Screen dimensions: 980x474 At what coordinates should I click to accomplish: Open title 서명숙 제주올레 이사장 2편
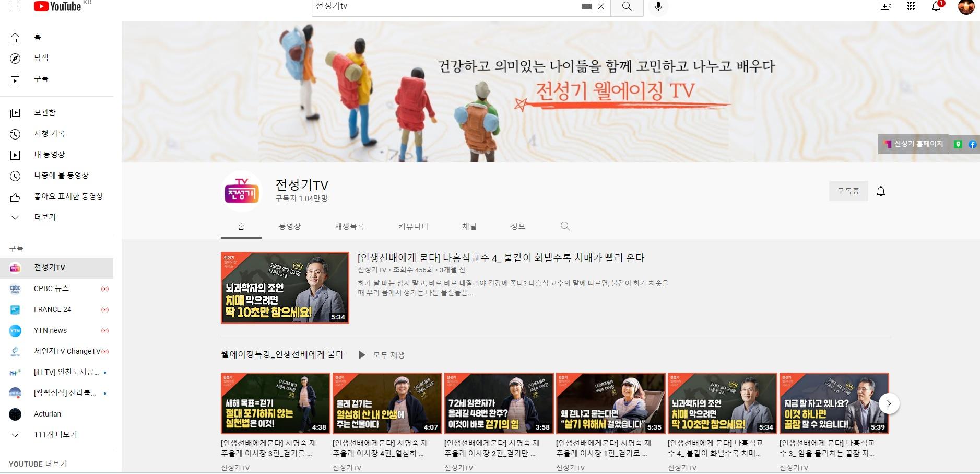tap(492, 448)
